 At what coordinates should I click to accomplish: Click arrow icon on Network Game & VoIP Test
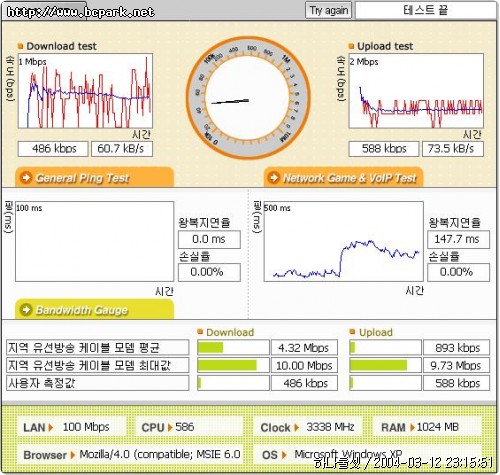coord(274,177)
